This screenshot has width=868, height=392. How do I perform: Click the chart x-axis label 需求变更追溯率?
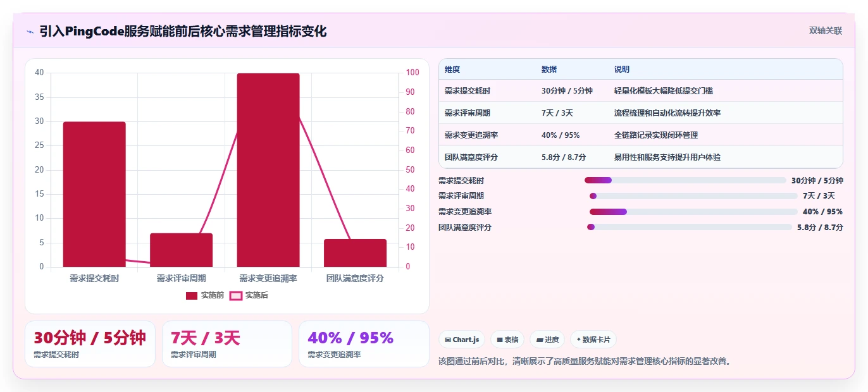268,278
